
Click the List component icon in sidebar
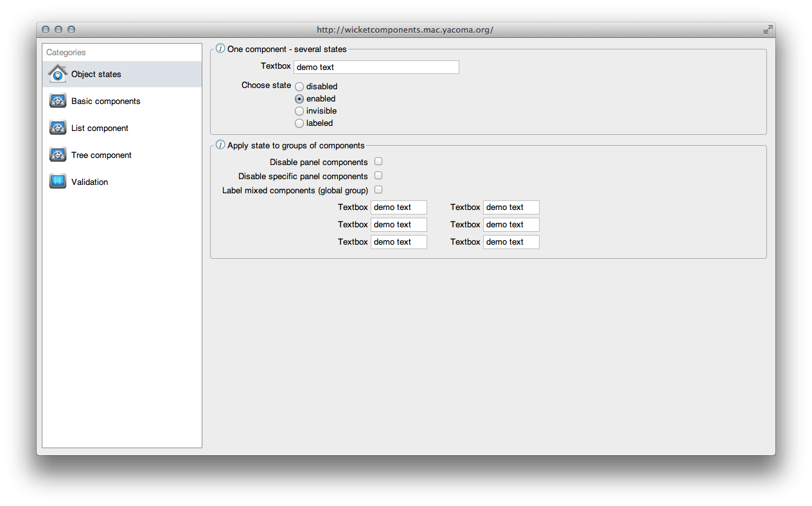(57, 127)
